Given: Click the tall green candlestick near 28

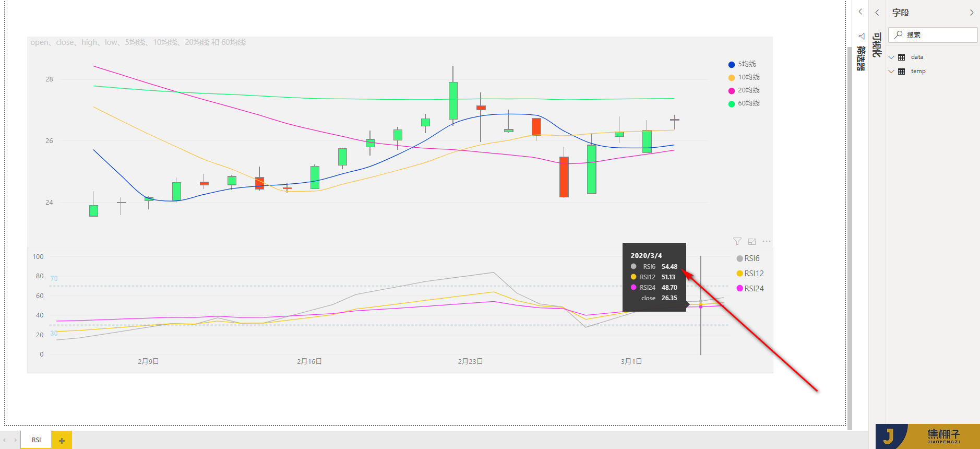Looking at the screenshot, I should pyautogui.click(x=453, y=100).
